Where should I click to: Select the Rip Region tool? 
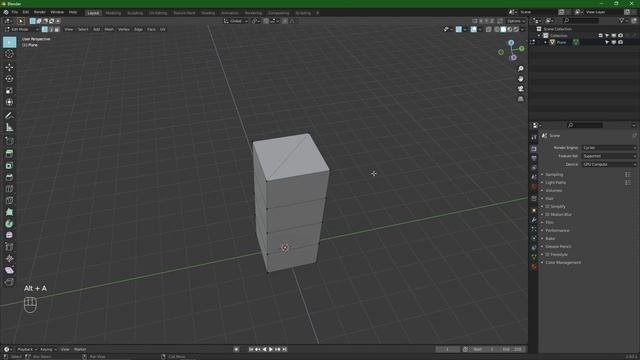click(9, 282)
